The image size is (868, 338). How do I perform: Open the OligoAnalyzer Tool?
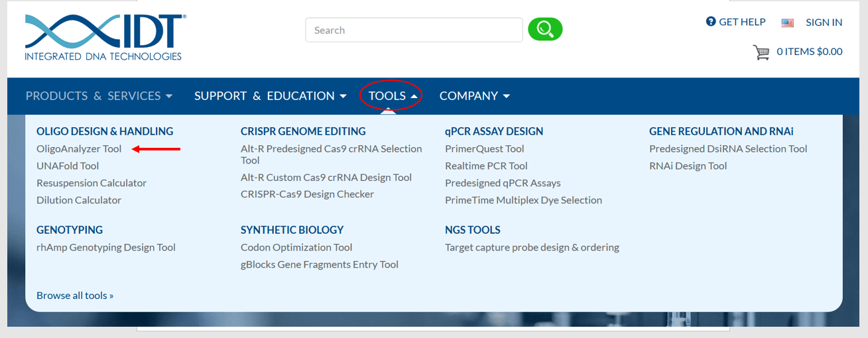point(79,148)
